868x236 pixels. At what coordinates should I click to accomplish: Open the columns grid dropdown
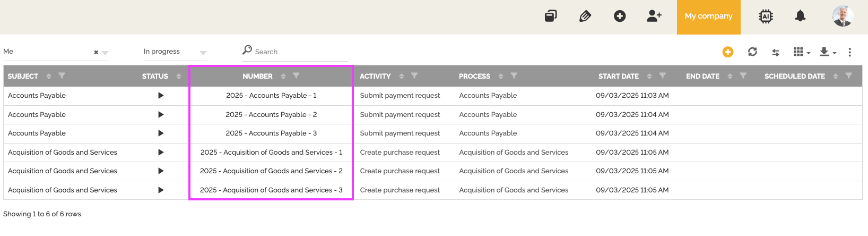(x=801, y=52)
